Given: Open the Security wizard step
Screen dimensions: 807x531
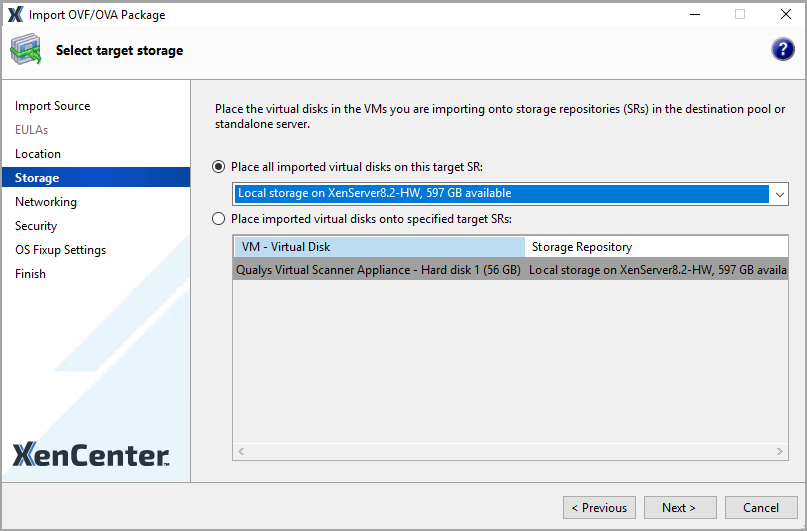Looking at the screenshot, I should coord(36,226).
